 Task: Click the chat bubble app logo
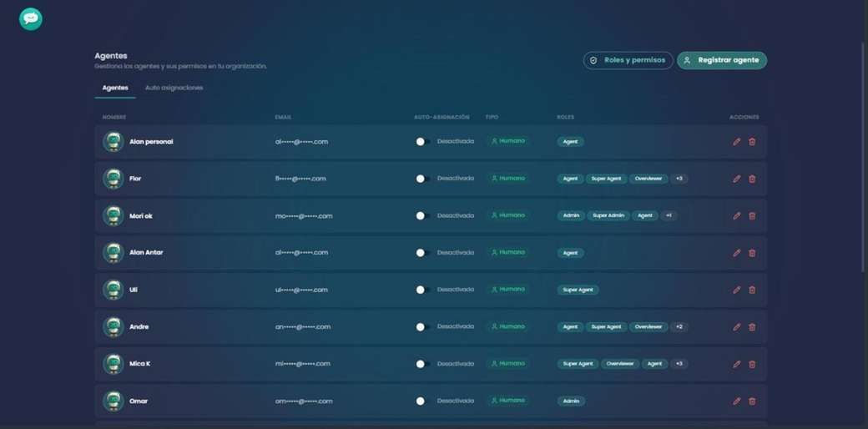(x=30, y=19)
